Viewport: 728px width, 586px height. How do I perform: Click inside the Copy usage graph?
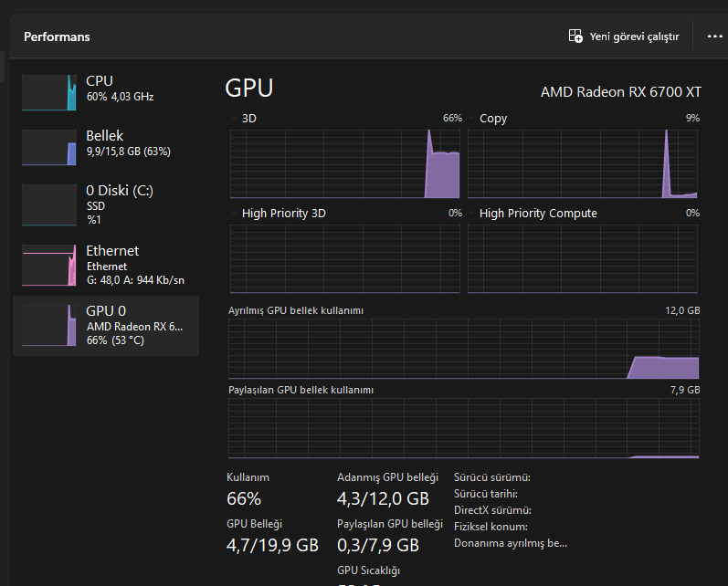582,163
